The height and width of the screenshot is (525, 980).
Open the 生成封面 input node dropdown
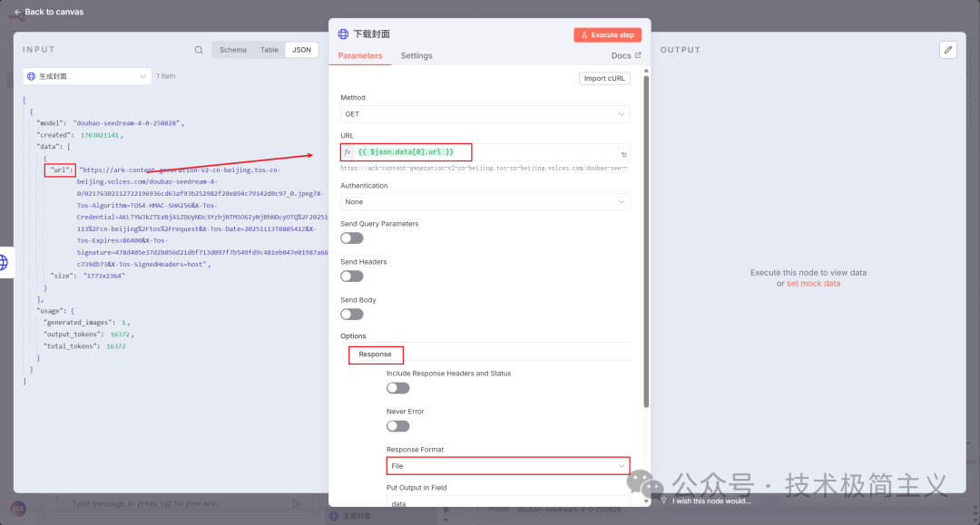(x=87, y=76)
